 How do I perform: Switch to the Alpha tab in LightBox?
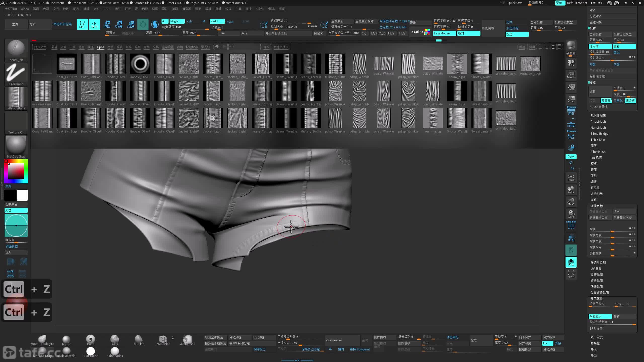pos(100,47)
